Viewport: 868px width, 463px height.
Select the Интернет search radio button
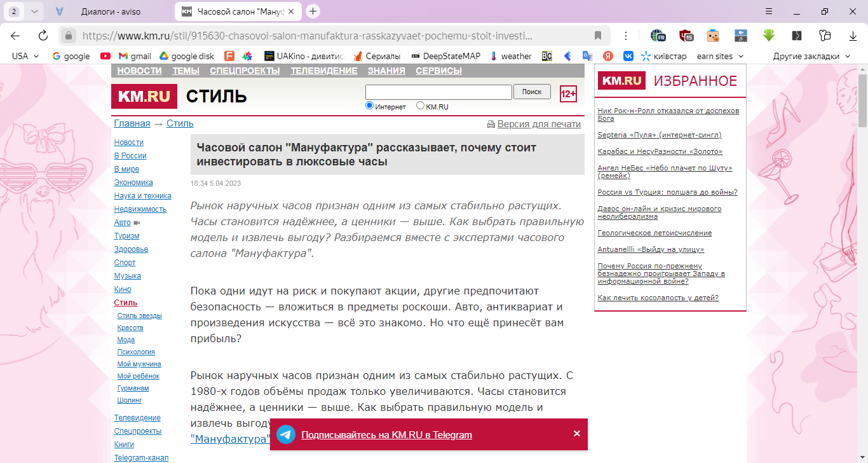coord(369,106)
